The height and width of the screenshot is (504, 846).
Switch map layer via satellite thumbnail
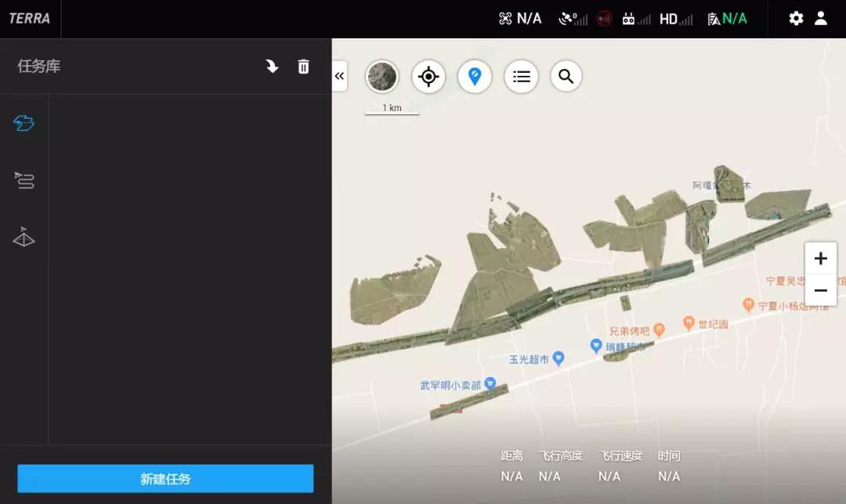382,76
